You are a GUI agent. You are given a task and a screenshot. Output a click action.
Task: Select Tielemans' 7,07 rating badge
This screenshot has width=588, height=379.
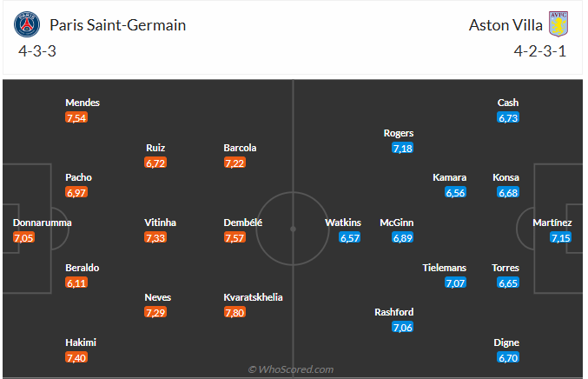[x=455, y=283]
